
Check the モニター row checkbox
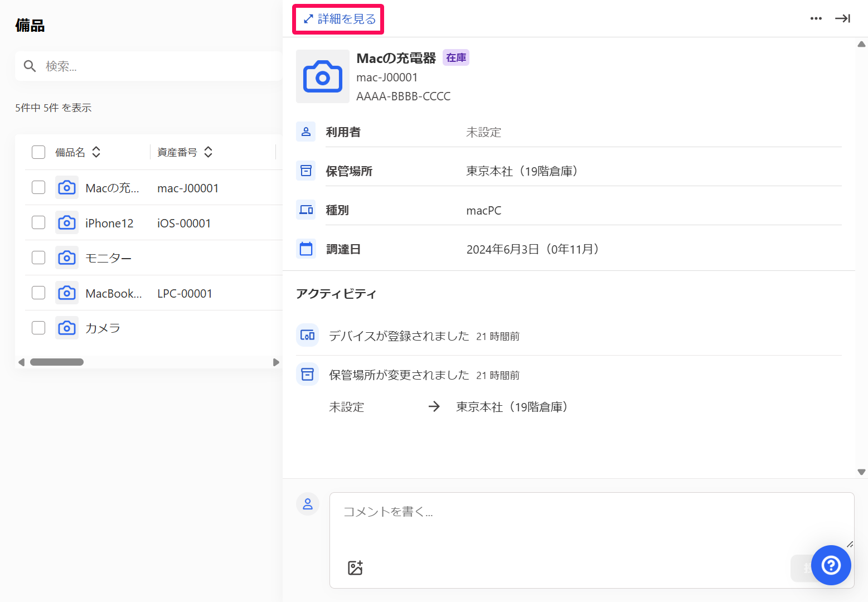tap(38, 258)
